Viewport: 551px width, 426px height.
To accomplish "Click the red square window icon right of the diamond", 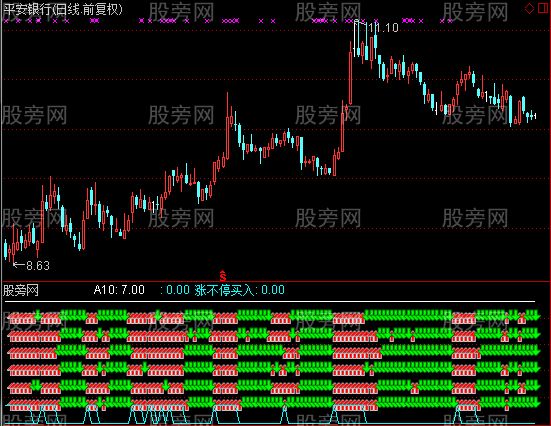I will [x=543, y=8].
